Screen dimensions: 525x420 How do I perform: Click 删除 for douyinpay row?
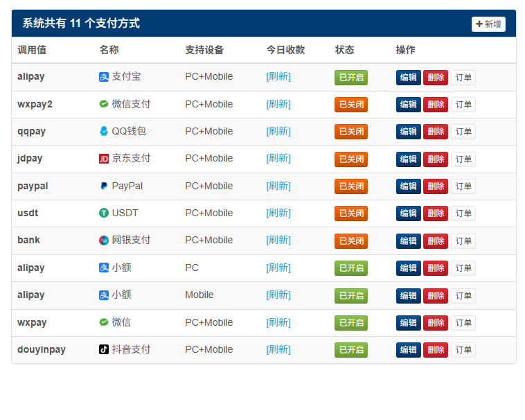(436, 350)
